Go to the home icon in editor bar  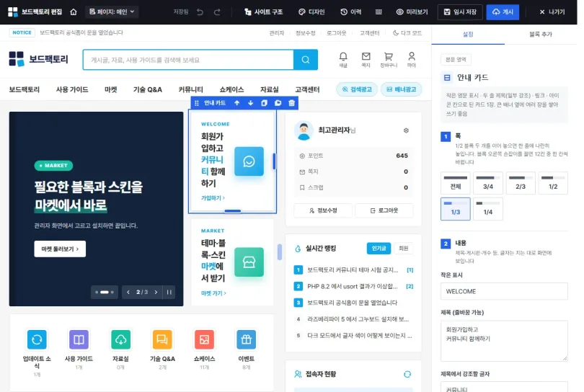(74, 12)
